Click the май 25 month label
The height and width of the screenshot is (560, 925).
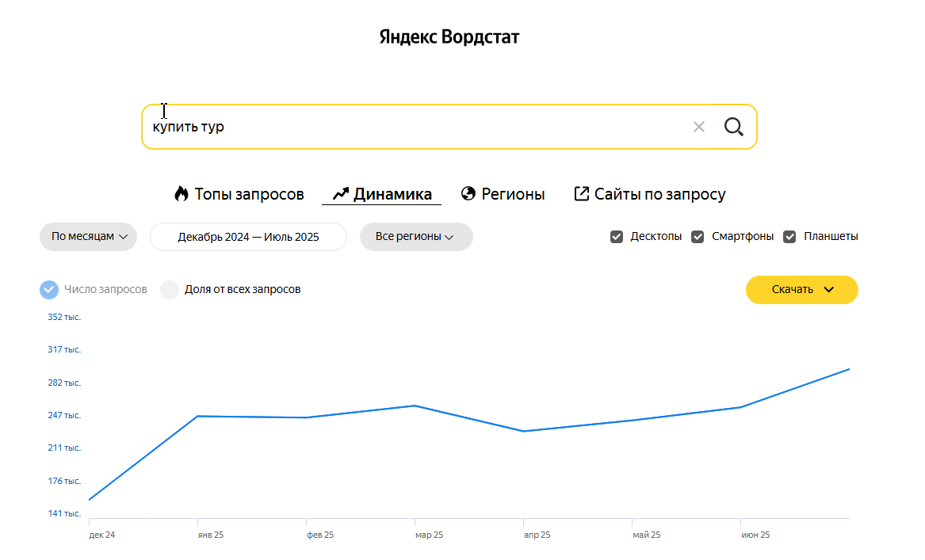[x=647, y=535]
